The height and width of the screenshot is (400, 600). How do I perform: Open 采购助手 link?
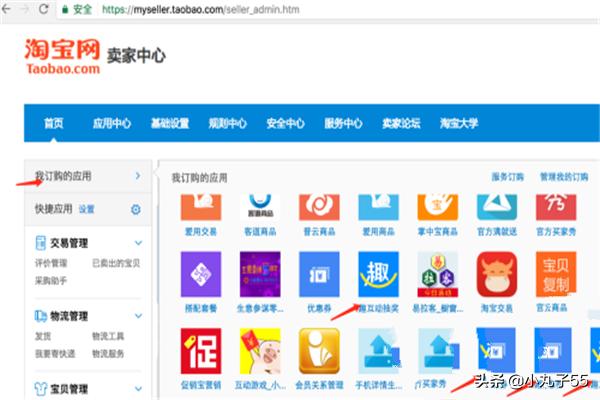pyautogui.click(x=51, y=281)
